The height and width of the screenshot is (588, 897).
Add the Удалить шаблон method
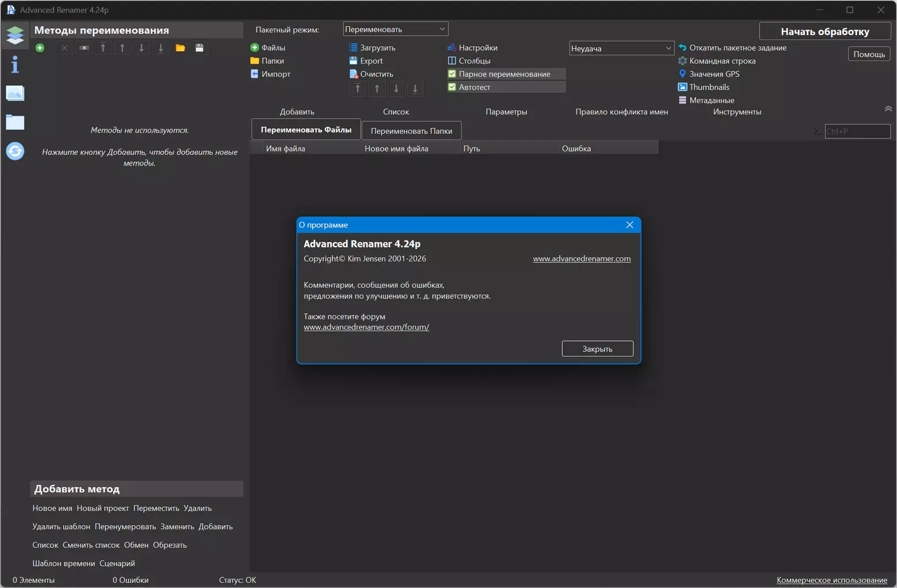pos(61,527)
